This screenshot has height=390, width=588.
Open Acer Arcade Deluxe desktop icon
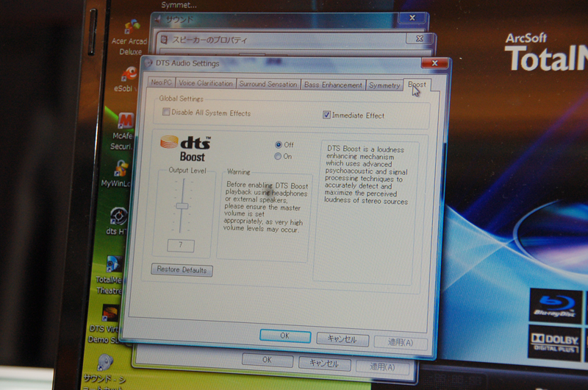pos(132,28)
